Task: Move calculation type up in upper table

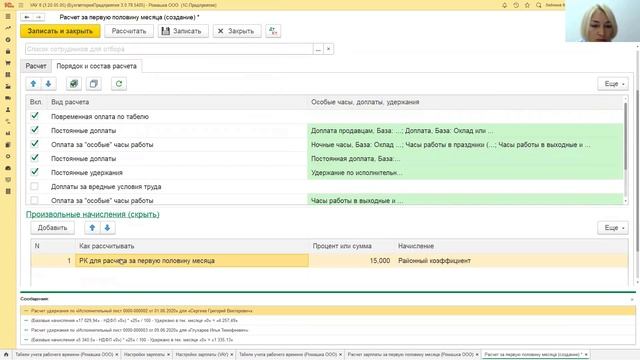Action: point(33,84)
